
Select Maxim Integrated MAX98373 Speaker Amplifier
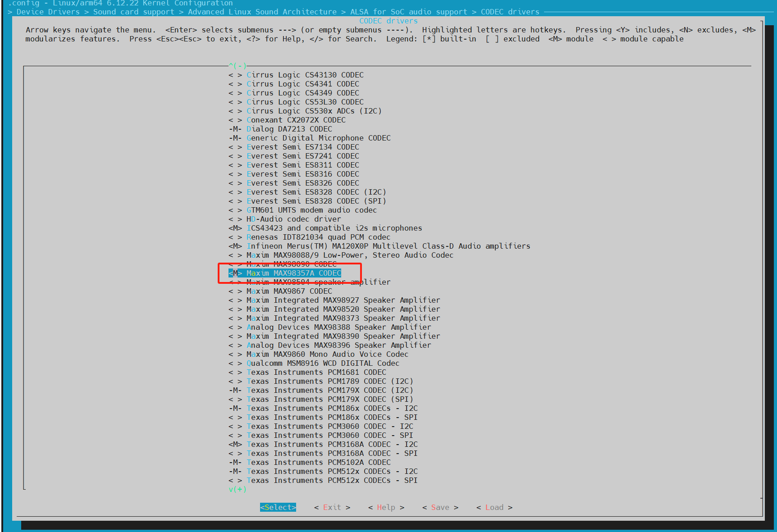tap(334, 318)
